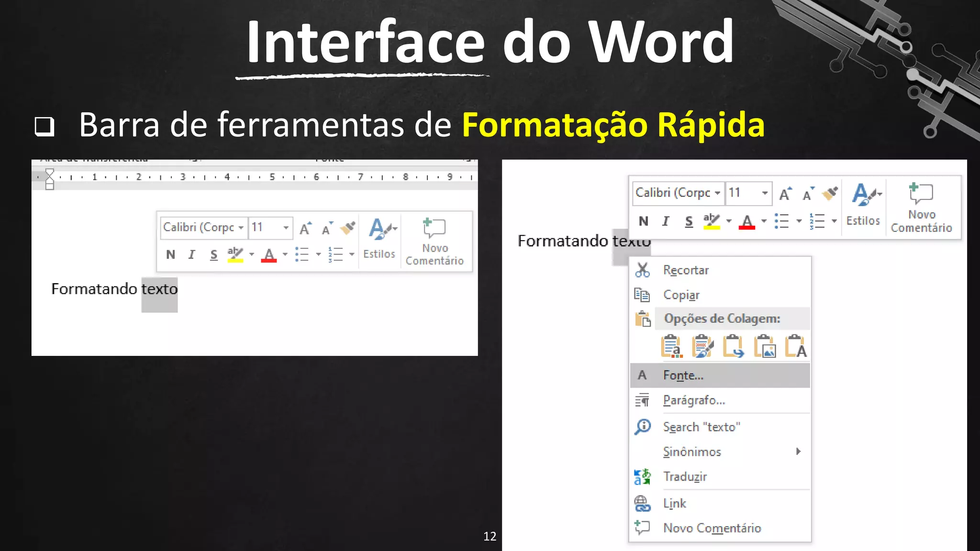The height and width of the screenshot is (551, 980).
Task: Apply yellow highlight in left mini toolbar
Action: 235,254
